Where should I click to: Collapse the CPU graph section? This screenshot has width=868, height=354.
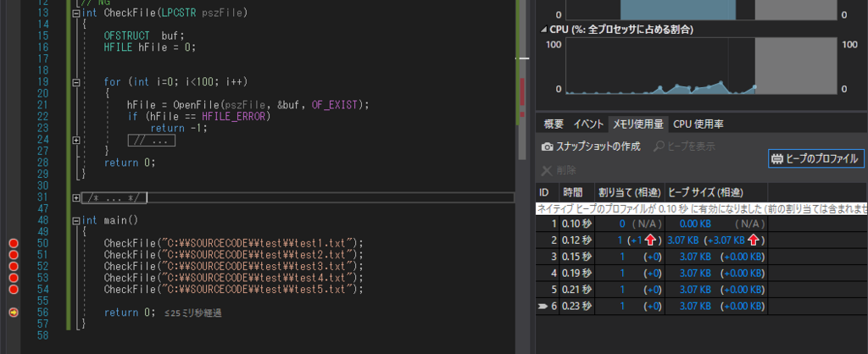coord(545,30)
